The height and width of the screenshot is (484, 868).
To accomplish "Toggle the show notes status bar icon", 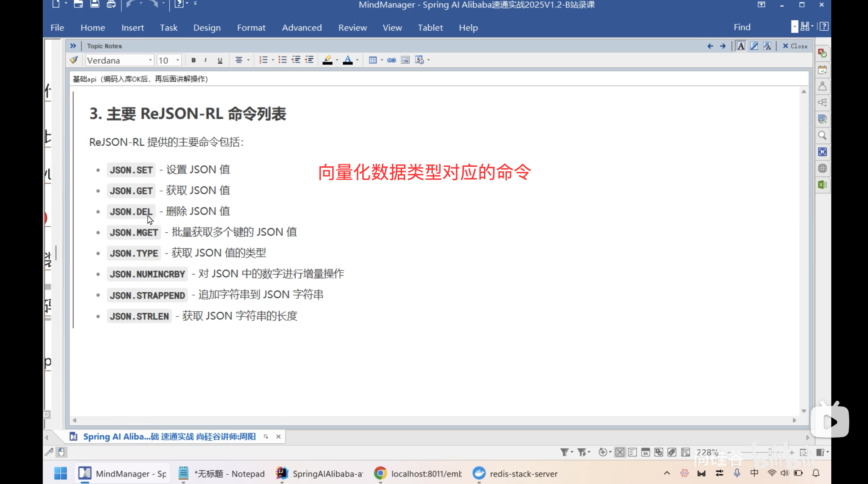I will 632,452.
